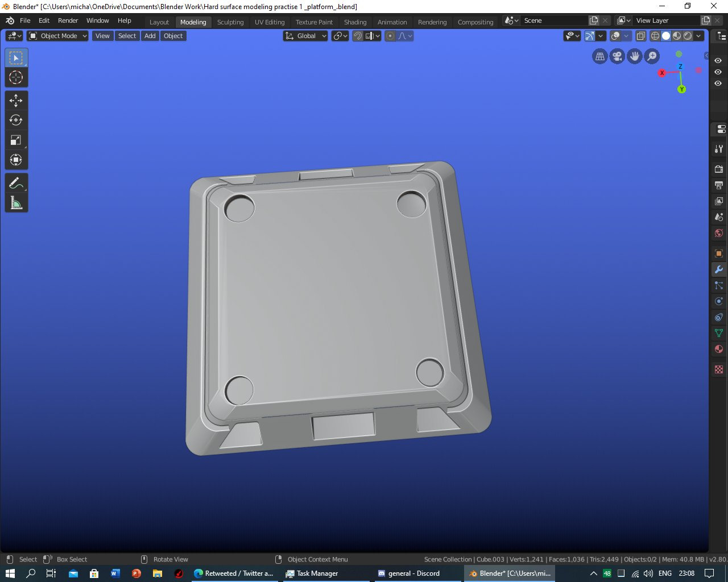Activate the Move tool
728x582 pixels.
[16, 101]
